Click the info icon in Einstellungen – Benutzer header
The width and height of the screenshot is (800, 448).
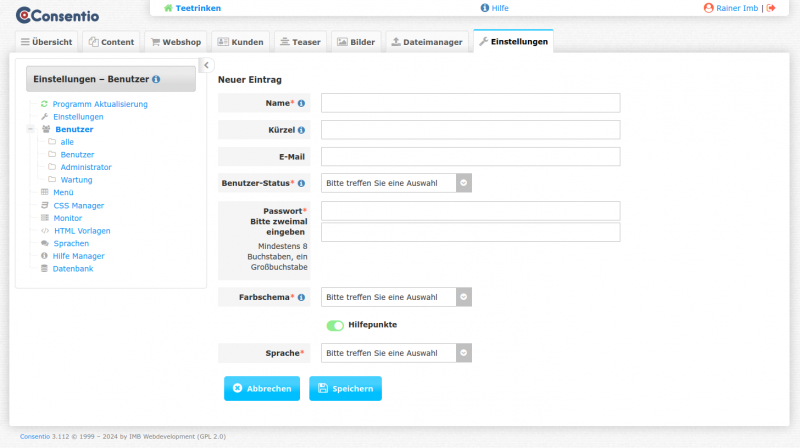(x=156, y=79)
